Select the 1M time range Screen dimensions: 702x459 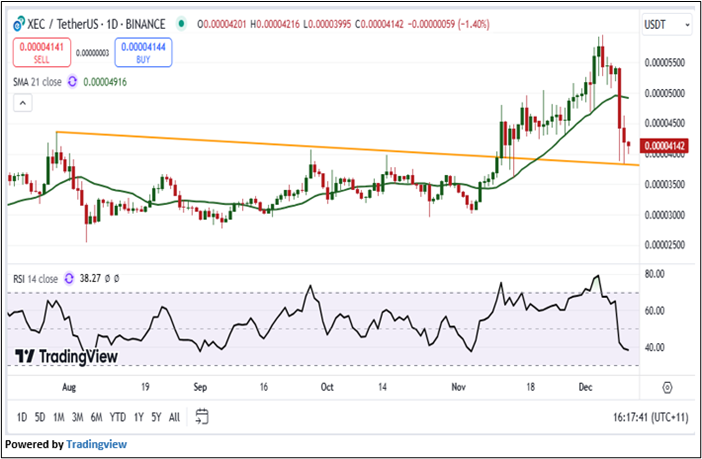click(x=59, y=417)
